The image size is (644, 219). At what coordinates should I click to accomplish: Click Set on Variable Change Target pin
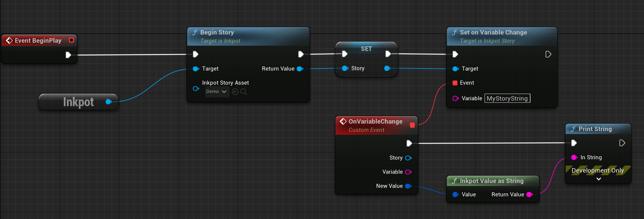456,69
